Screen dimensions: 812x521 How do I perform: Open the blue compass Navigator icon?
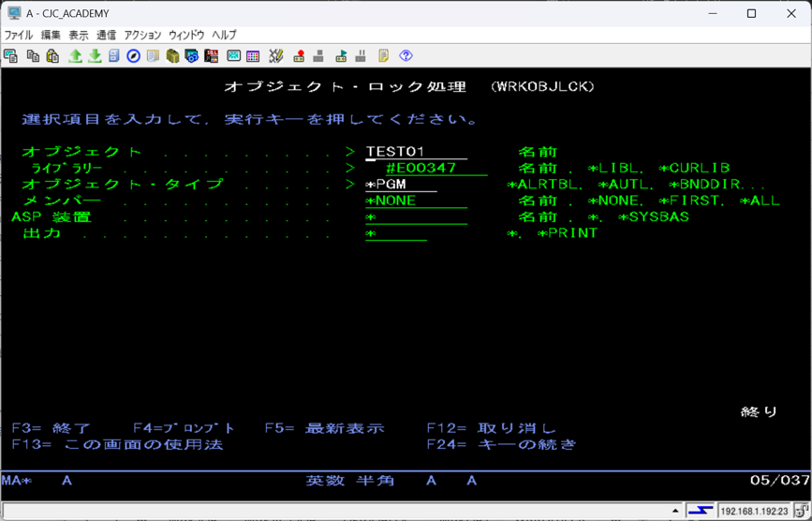[134, 56]
